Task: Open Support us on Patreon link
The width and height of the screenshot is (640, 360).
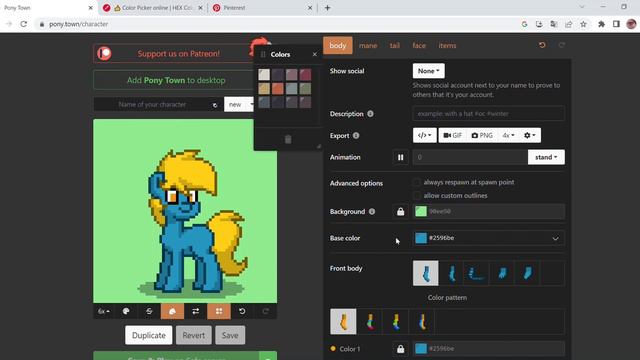Action: coord(178,53)
